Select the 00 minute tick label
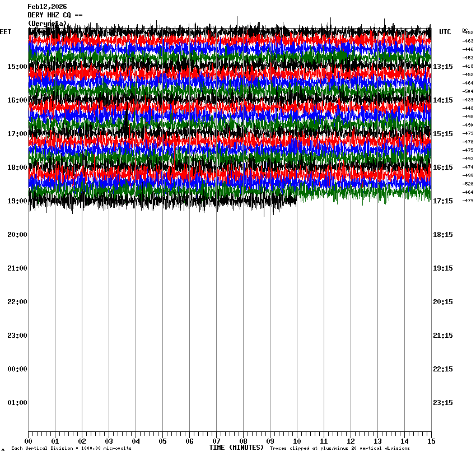The height and width of the screenshot is (456, 476). [x=29, y=441]
